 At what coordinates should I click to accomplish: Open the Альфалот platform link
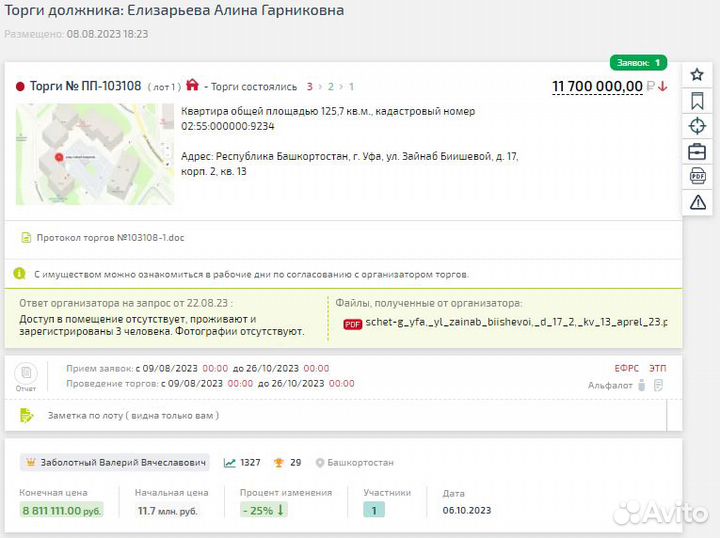pyautogui.click(x=610, y=386)
